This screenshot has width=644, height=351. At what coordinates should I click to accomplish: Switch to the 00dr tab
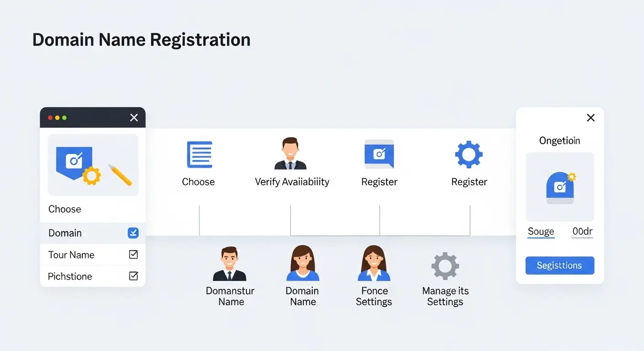(x=582, y=232)
